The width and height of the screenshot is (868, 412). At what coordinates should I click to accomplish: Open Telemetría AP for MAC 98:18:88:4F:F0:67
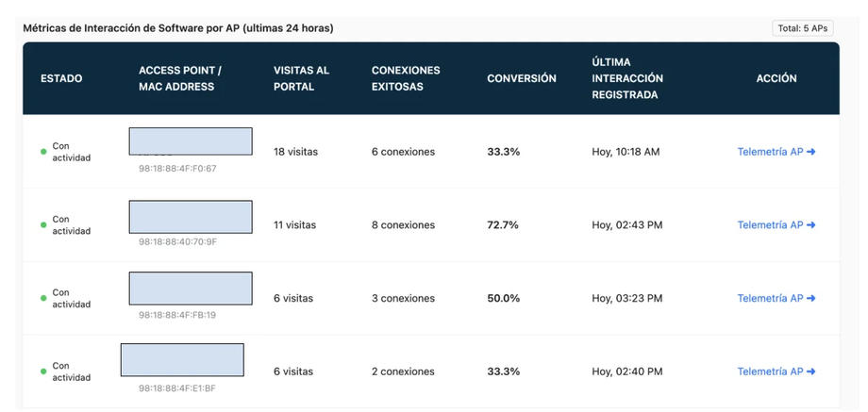[x=776, y=152]
